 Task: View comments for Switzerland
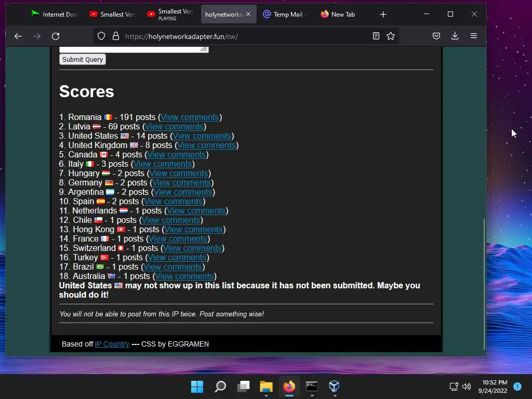(192, 248)
